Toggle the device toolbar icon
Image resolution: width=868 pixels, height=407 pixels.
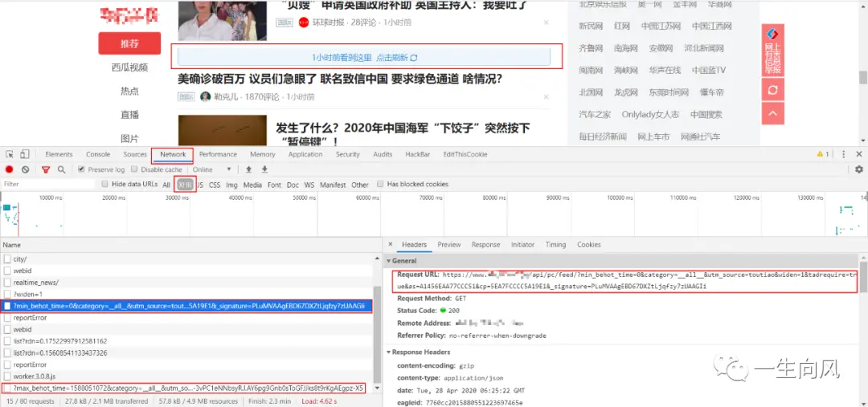point(25,154)
